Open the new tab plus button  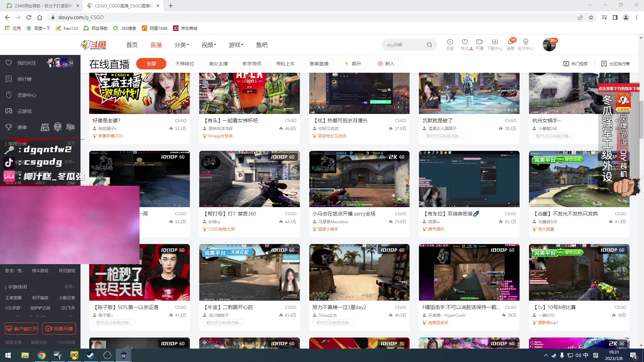(x=171, y=6)
